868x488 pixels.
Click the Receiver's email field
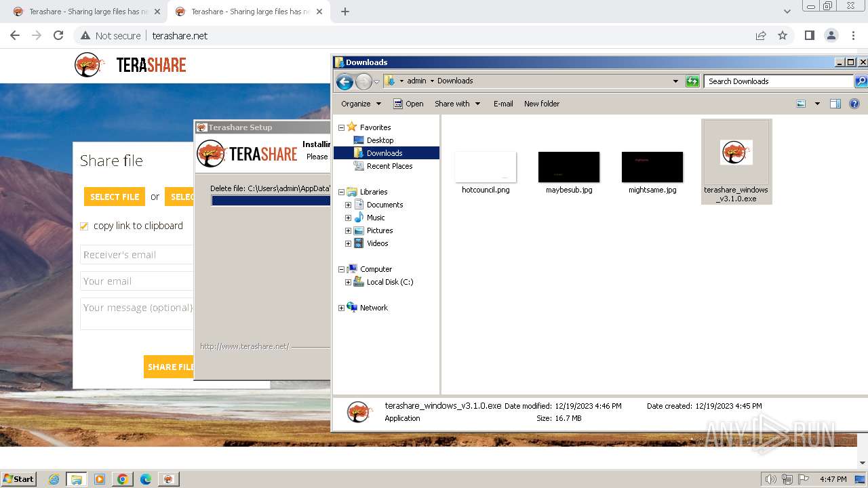137,255
